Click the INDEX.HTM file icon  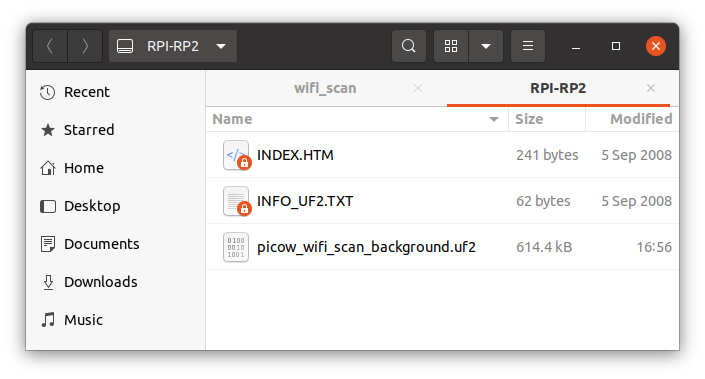(x=236, y=155)
